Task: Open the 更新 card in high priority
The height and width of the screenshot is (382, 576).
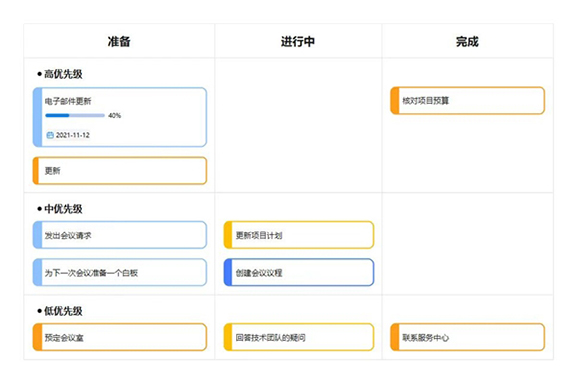Action: (120, 170)
